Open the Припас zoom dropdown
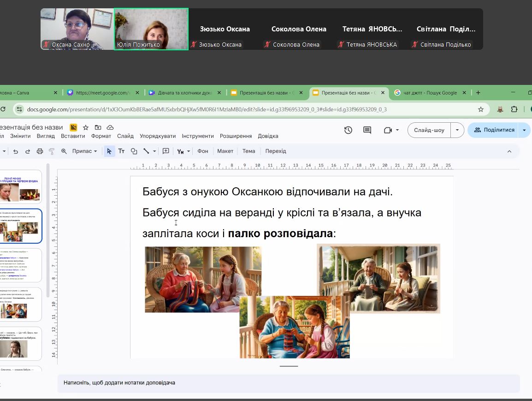The height and width of the screenshot is (401, 532). click(x=85, y=151)
